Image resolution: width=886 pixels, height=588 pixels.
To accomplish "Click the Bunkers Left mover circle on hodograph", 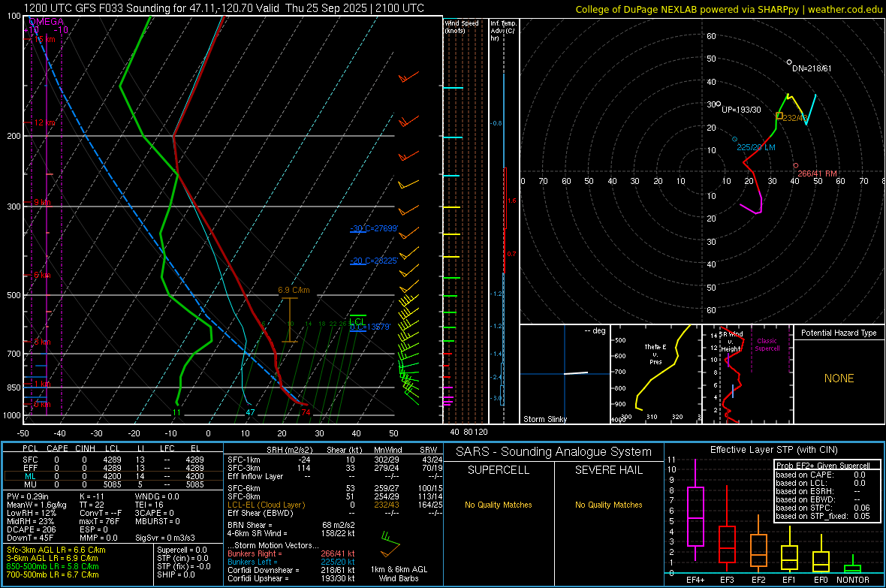I will [734, 139].
